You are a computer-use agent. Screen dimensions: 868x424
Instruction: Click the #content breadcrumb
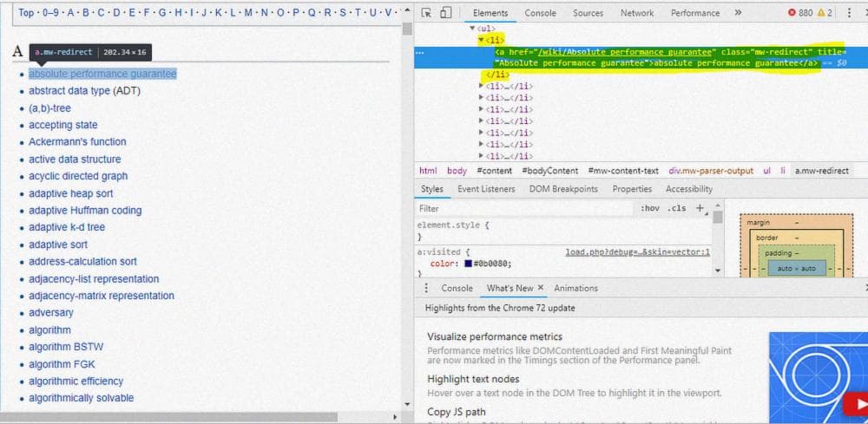click(x=495, y=171)
